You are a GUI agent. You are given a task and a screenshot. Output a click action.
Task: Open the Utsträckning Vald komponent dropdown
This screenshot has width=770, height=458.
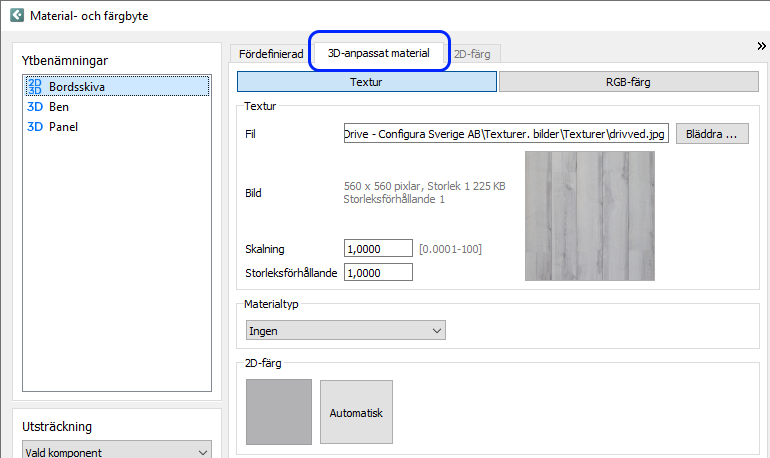(x=117, y=451)
